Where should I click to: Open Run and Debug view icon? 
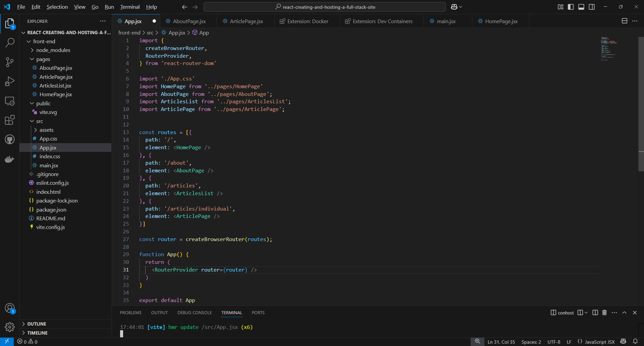pos(10,81)
